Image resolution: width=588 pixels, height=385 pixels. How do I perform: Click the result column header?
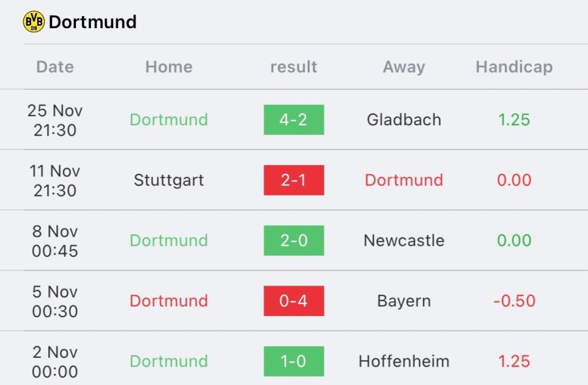[x=293, y=67]
